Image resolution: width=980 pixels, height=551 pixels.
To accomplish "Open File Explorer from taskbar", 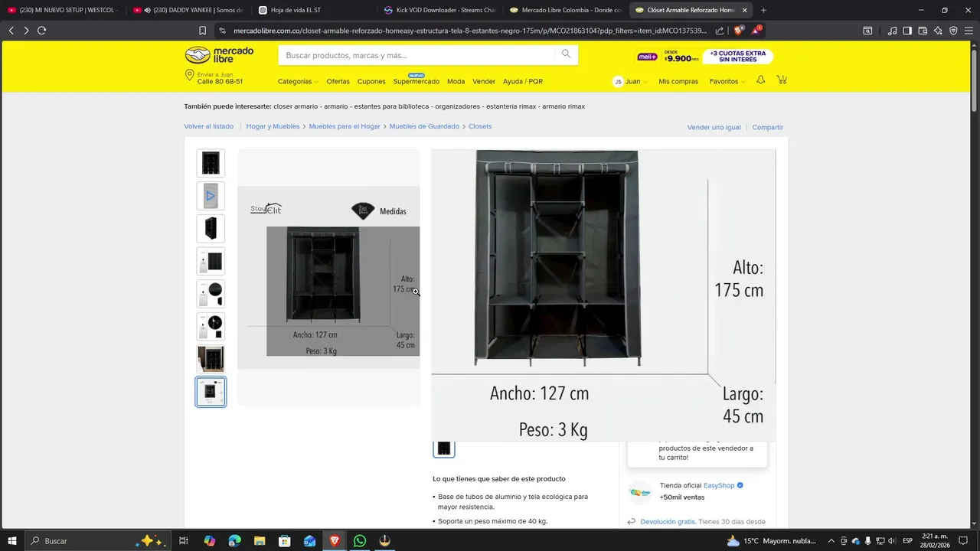I will coord(260,541).
